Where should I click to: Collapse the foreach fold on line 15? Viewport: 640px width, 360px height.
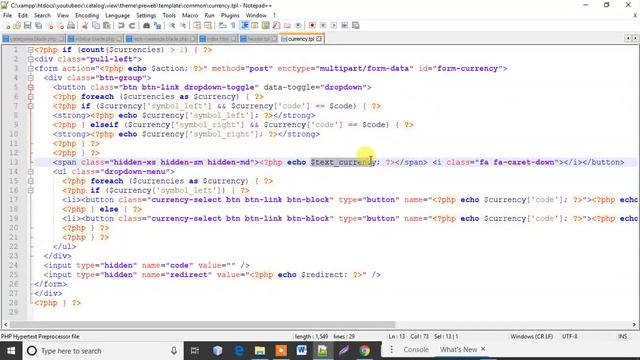(x=31, y=181)
